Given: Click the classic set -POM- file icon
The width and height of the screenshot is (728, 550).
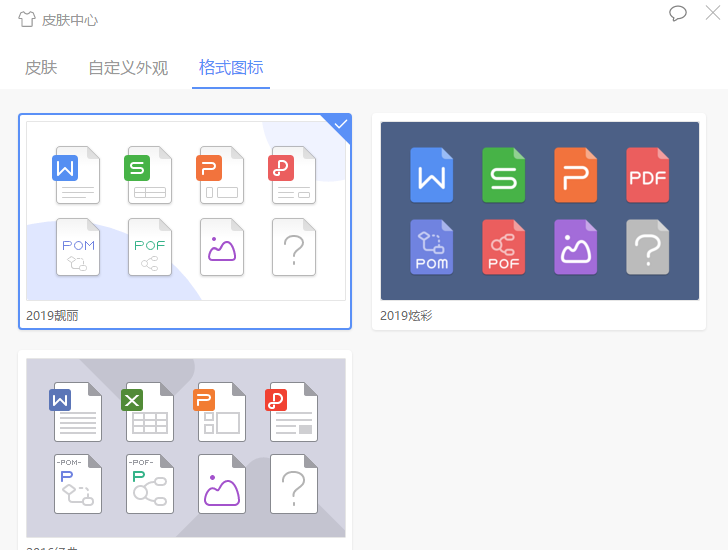Looking at the screenshot, I should coord(78,484).
